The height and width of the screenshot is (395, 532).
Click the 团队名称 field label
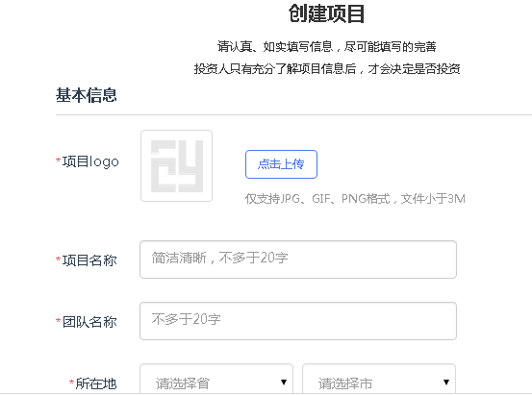coord(89,322)
